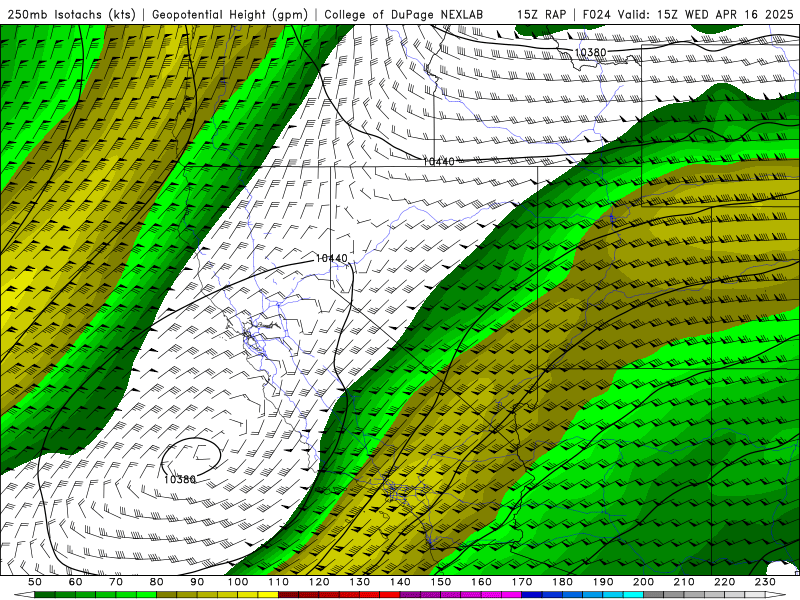Click the 'F024 Valid: 15Z WED APR 16 2025' text
The width and height of the screenshot is (800, 600).
pos(688,15)
